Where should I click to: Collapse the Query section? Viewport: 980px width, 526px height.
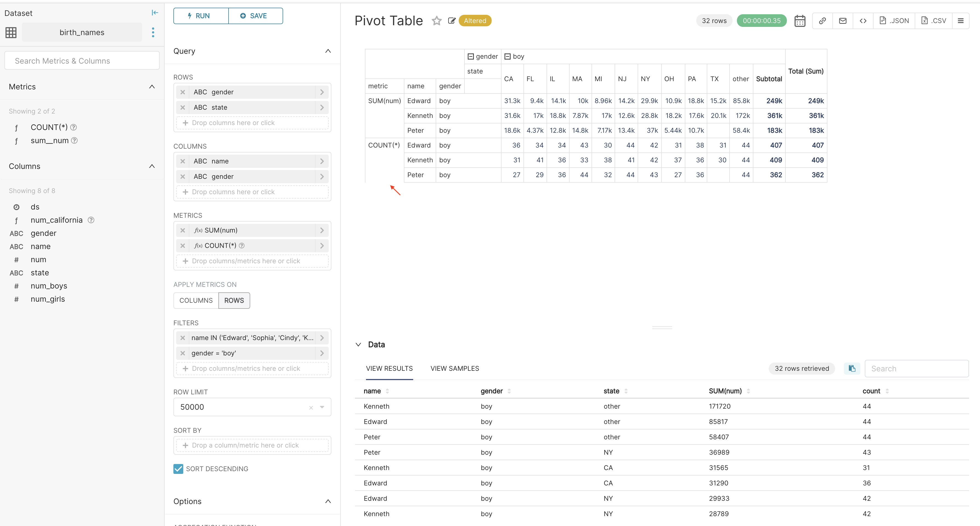pos(328,51)
